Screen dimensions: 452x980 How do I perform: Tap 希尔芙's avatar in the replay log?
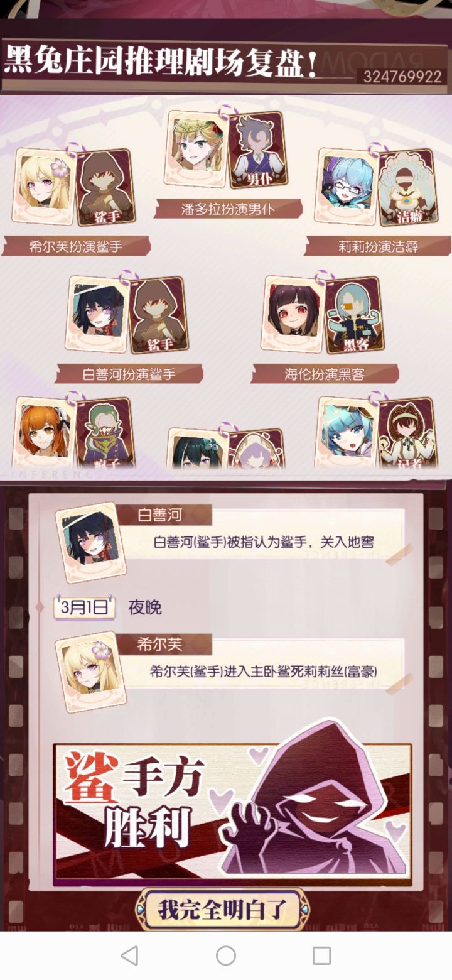(x=90, y=672)
